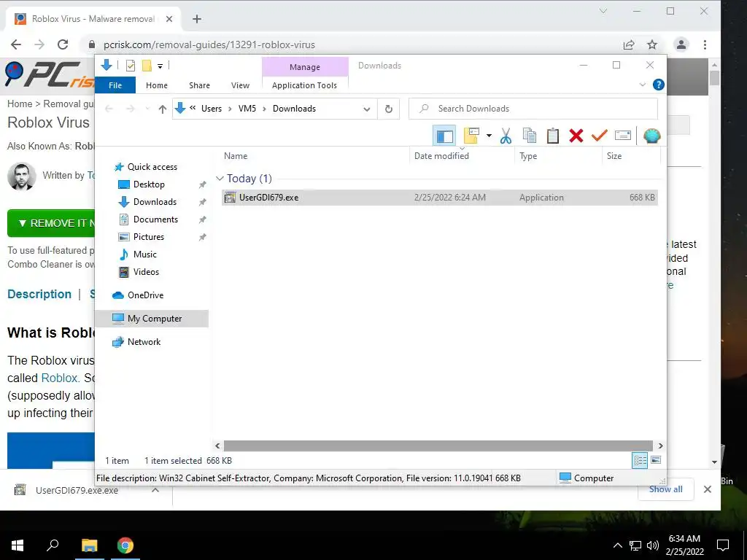Bookmark the page with the star icon
747x560 pixels.
[652, 44]
